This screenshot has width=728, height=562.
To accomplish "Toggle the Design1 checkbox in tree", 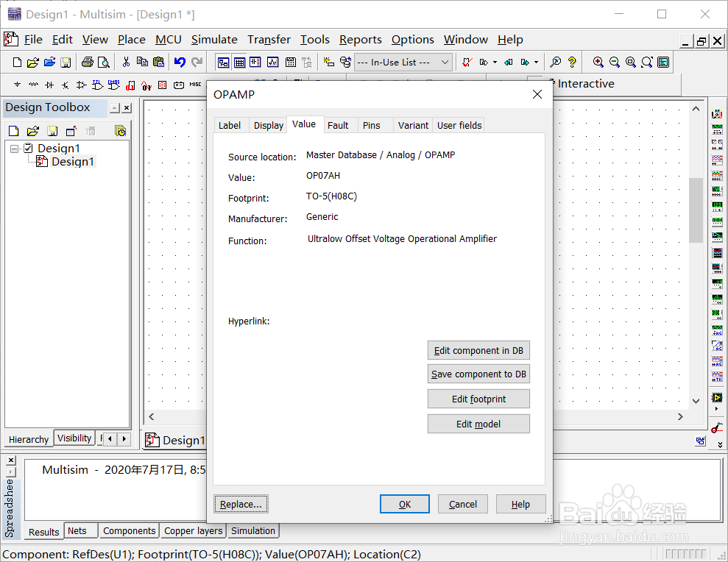I will pos(28,148).
